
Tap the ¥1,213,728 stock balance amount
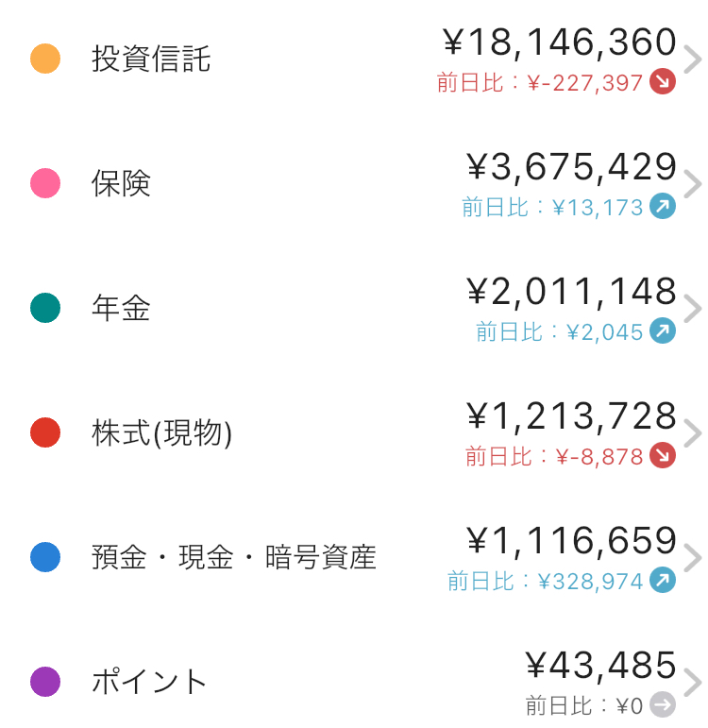572,416
